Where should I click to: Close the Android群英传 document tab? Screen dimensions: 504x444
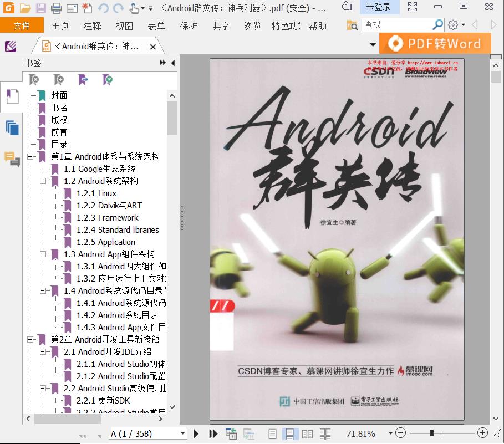(x=153, y=47)
